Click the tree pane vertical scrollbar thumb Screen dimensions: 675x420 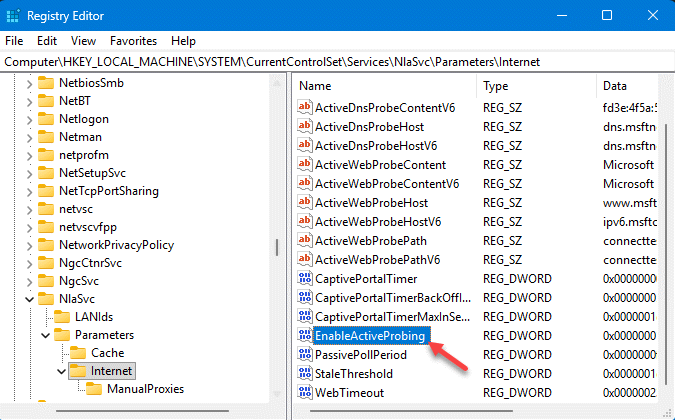[x=277, y=247]
